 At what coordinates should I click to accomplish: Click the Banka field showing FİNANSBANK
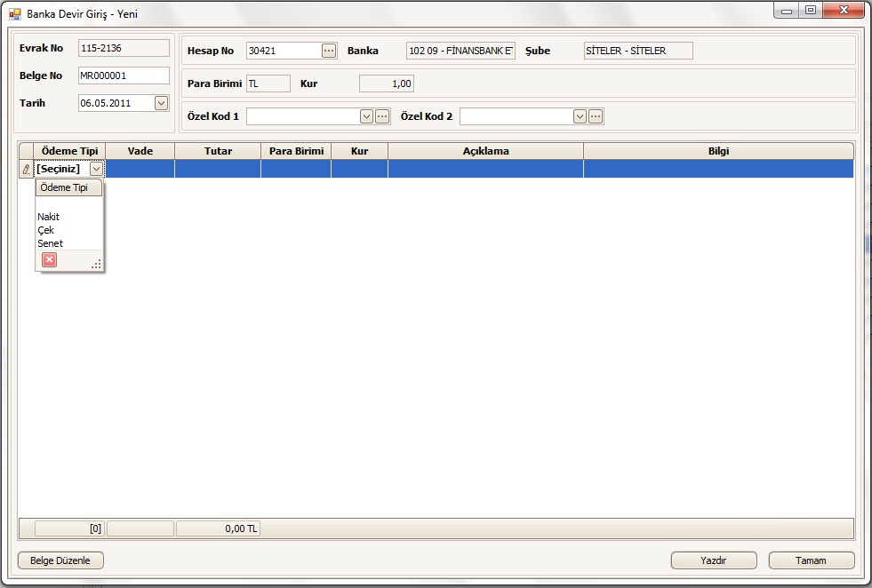[x=460, y=51]
